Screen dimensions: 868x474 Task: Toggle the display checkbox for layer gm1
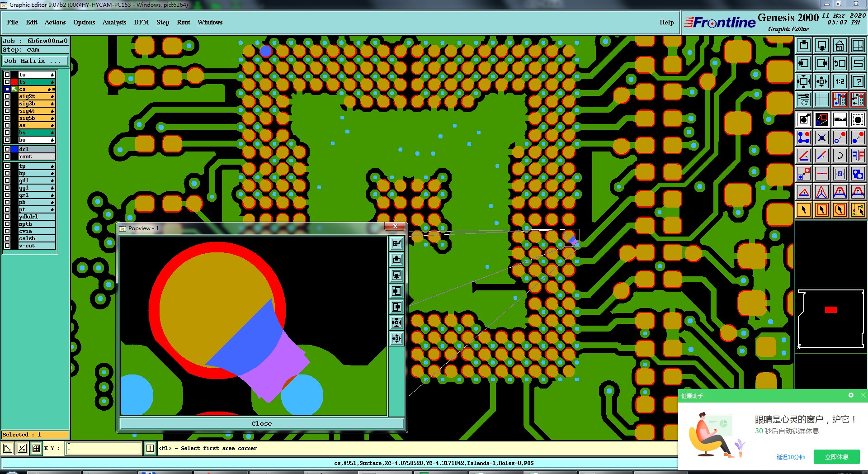point(7,195)
